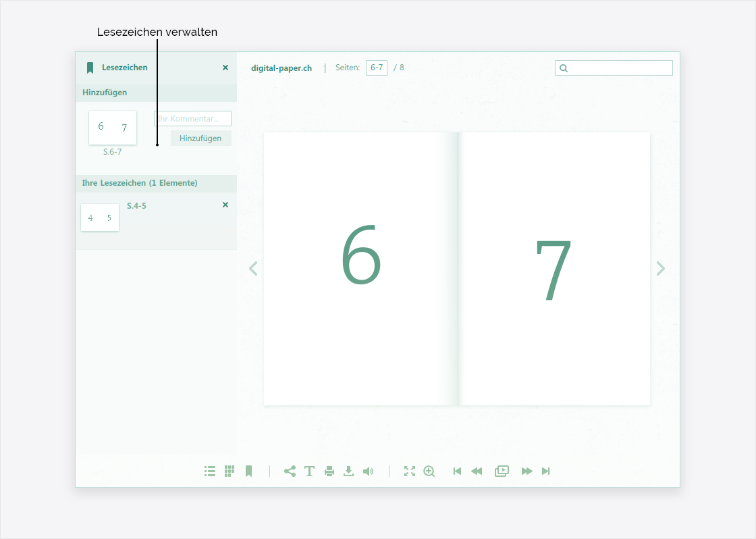Jump to the first page
756x539 pixels.
tap(457, 471)
